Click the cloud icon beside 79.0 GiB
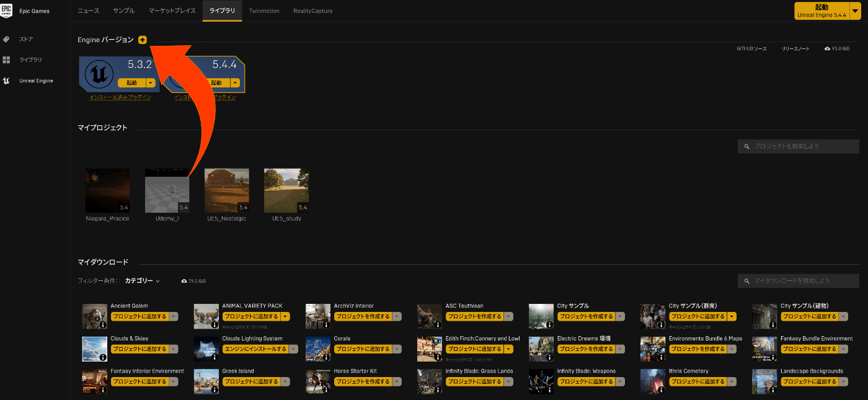868x400 pixels. (184, 281)
